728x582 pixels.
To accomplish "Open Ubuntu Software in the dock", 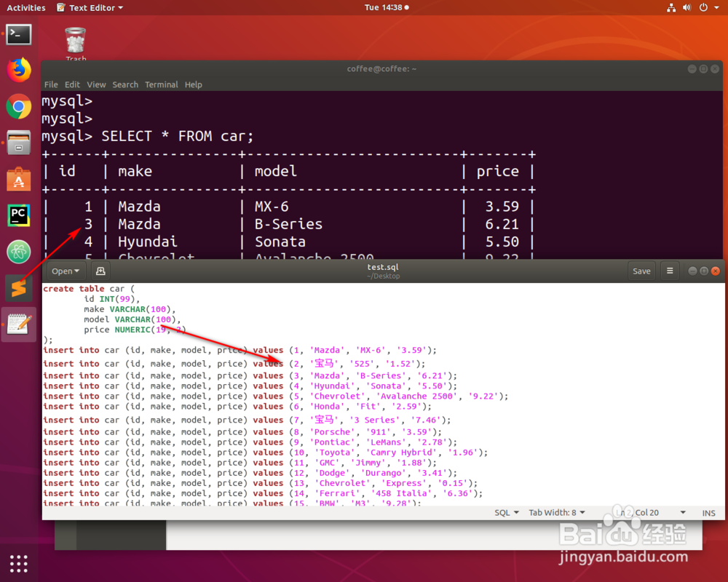I will click(x=19, y=179).
